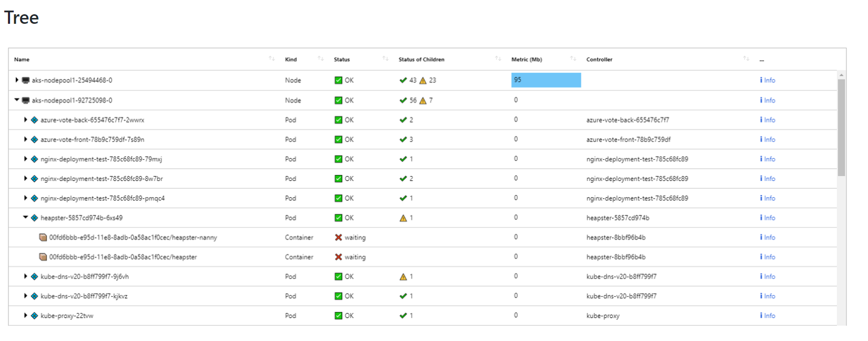Click green OK status box for aks-nodepool1-92725098-0
The image size is (868, 341).
[338, 100]
